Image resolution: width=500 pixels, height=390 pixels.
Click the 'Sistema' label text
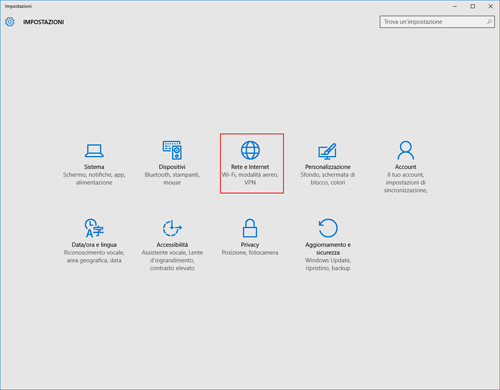[x=94, y=167]
